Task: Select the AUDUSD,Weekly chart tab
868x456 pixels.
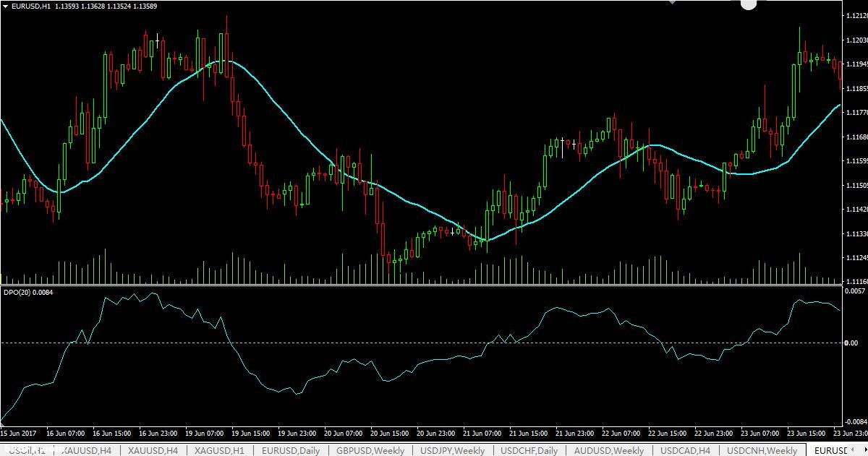Action: pos(609,450)
